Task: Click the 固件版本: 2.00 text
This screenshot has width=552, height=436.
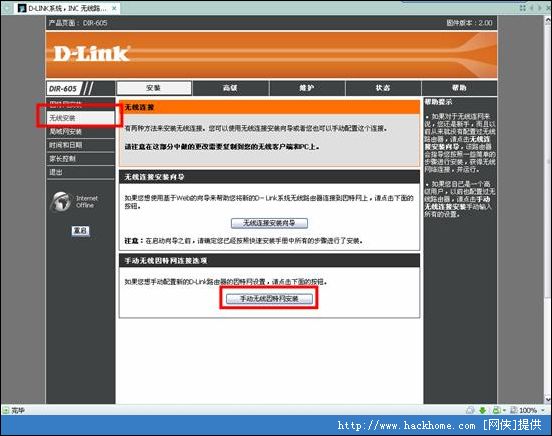Action: (x=469, y=23)
